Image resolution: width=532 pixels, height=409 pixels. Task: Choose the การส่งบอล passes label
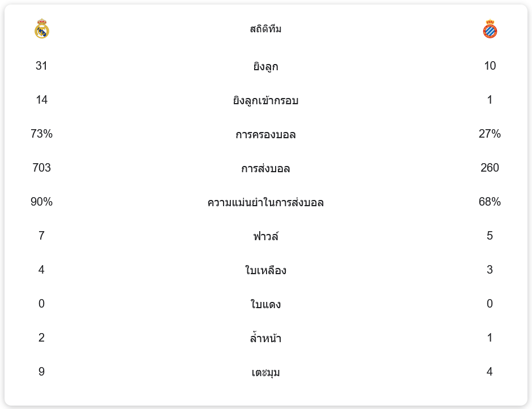(x=265, y=168)
